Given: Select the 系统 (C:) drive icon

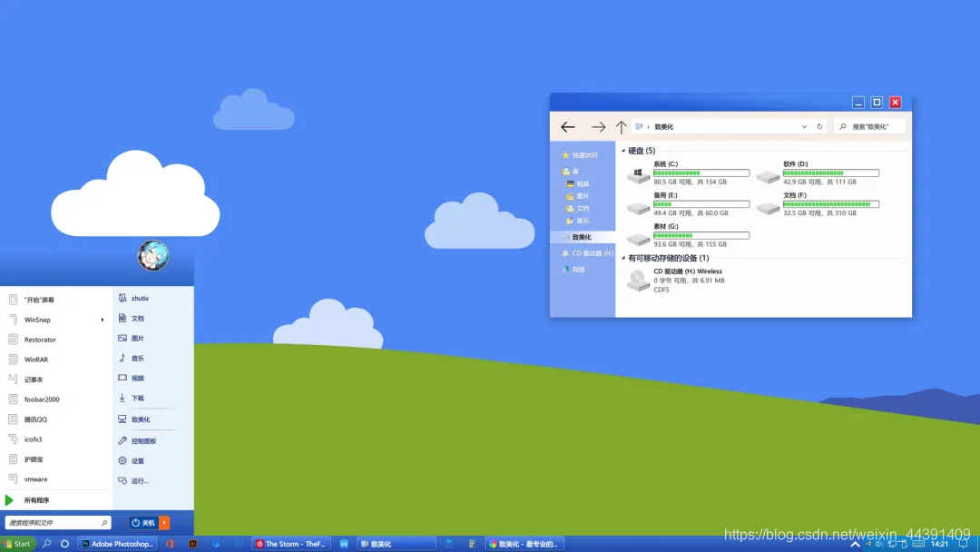Looking at the screenshot, I should pos(638,175).
